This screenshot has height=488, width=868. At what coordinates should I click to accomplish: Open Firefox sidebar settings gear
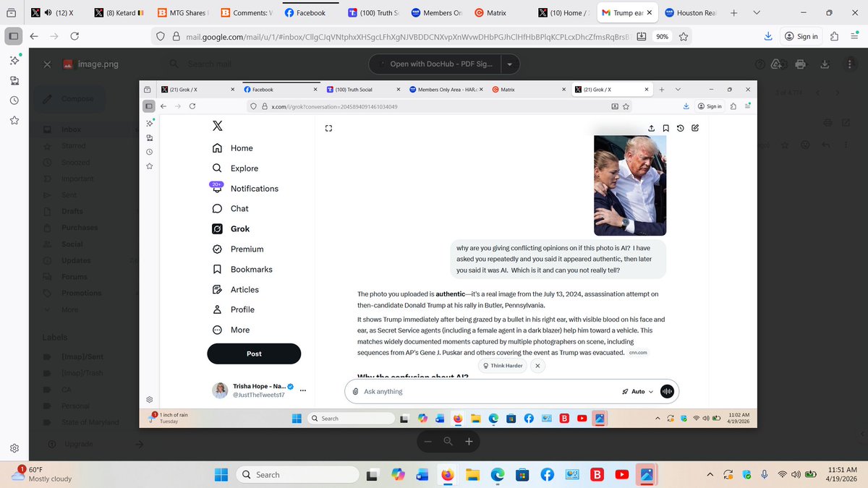(x=14, y=448)
